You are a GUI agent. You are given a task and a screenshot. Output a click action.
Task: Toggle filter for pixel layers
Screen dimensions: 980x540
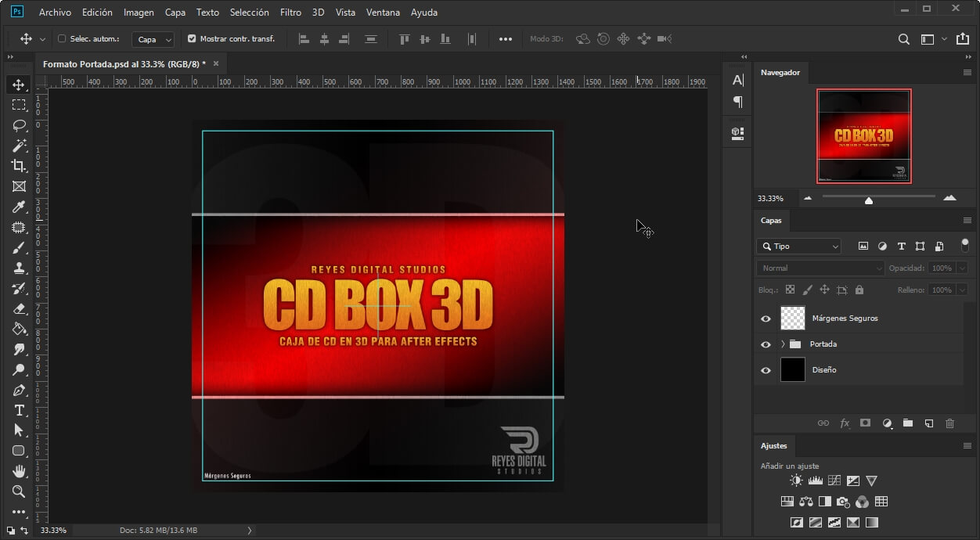tap(863, 246)
